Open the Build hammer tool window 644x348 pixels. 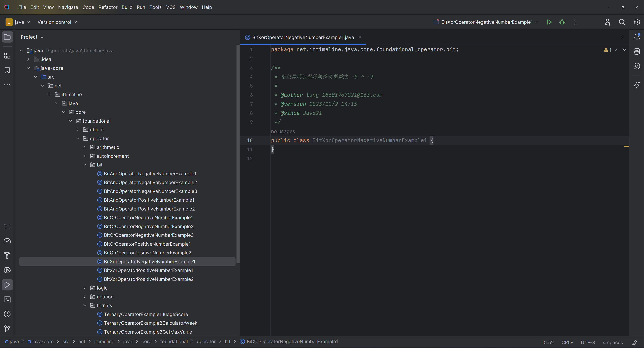[7, 255]
